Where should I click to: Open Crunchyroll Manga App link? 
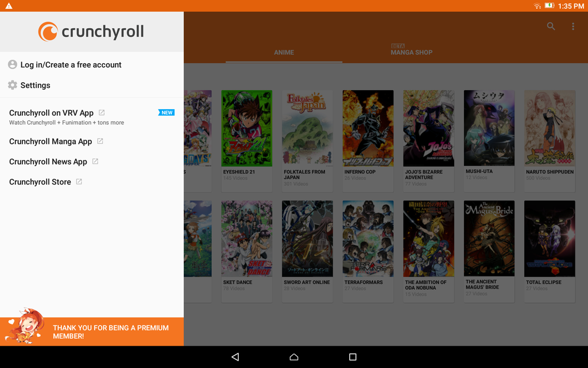pos(92,141)
